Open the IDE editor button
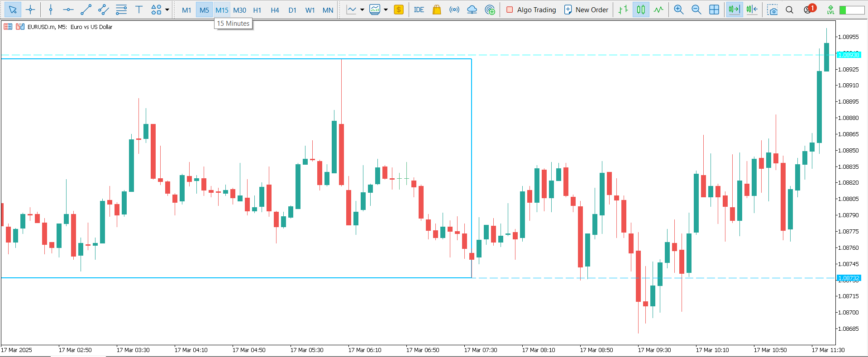 coord(419,10)
